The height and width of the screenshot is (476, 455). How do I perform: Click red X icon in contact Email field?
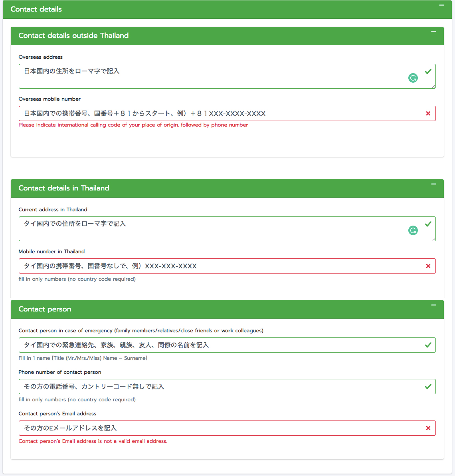point(428,428)
